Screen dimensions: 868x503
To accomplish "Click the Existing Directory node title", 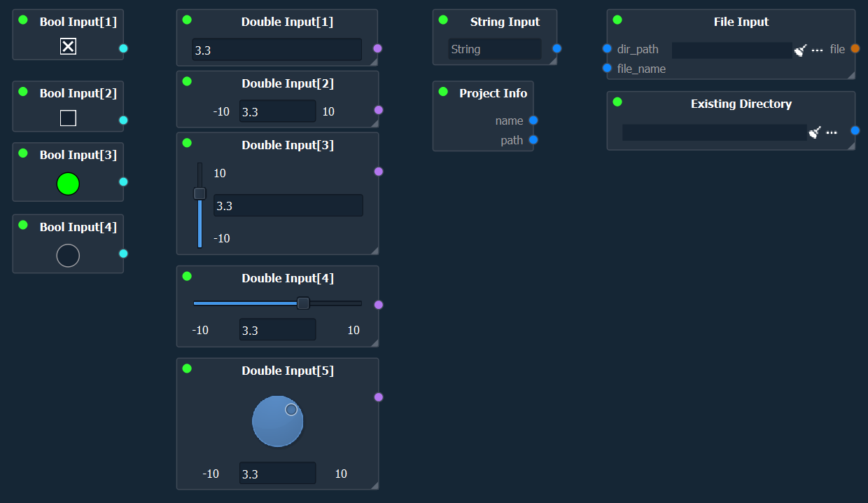I will pyautogui.click(x=741, y=104).
